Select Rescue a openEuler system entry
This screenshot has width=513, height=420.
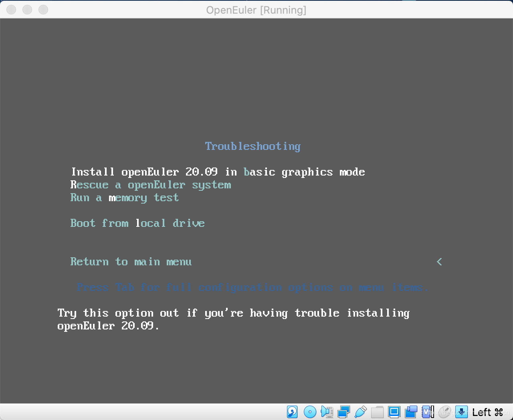coord(151,185)
